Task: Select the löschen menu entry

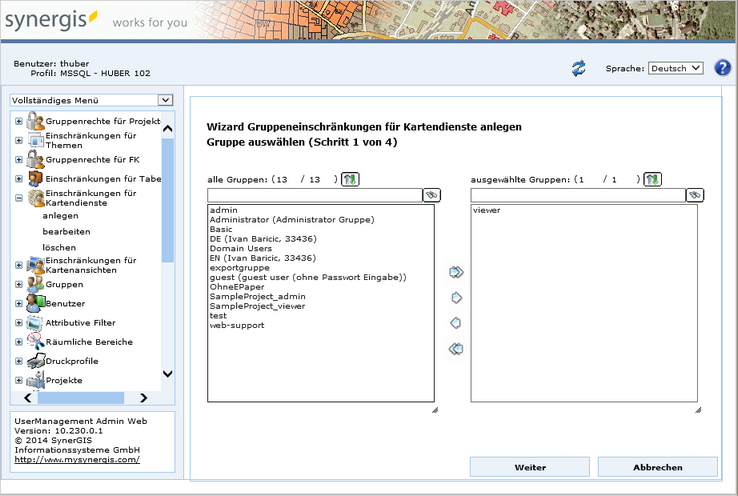Action: [x=59, y=247]
